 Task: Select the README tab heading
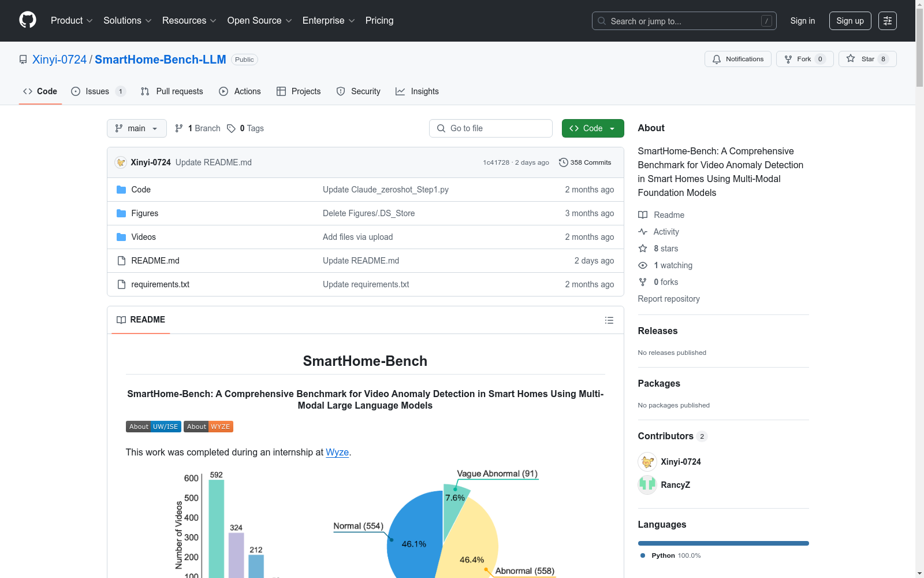pos(141,320)
